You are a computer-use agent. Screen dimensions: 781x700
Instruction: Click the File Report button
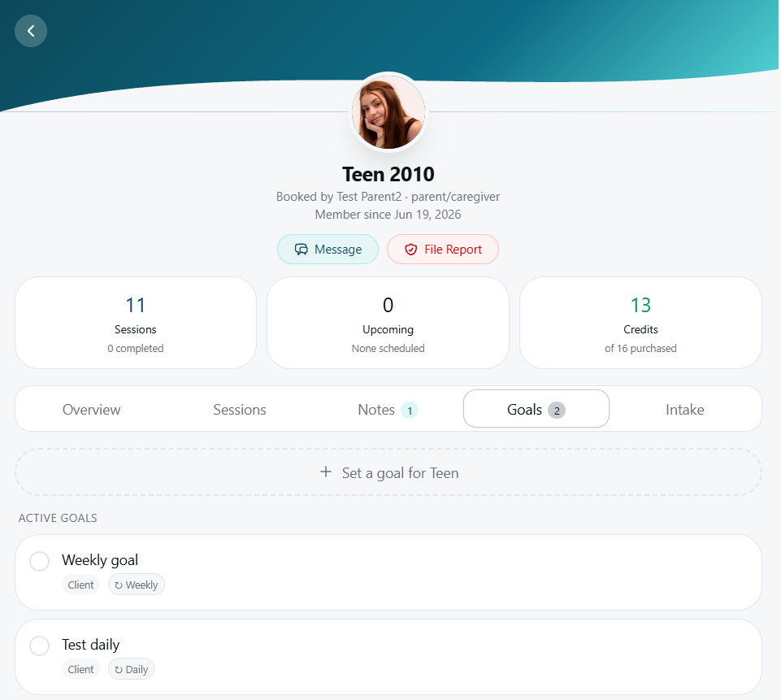coord(443,249)
